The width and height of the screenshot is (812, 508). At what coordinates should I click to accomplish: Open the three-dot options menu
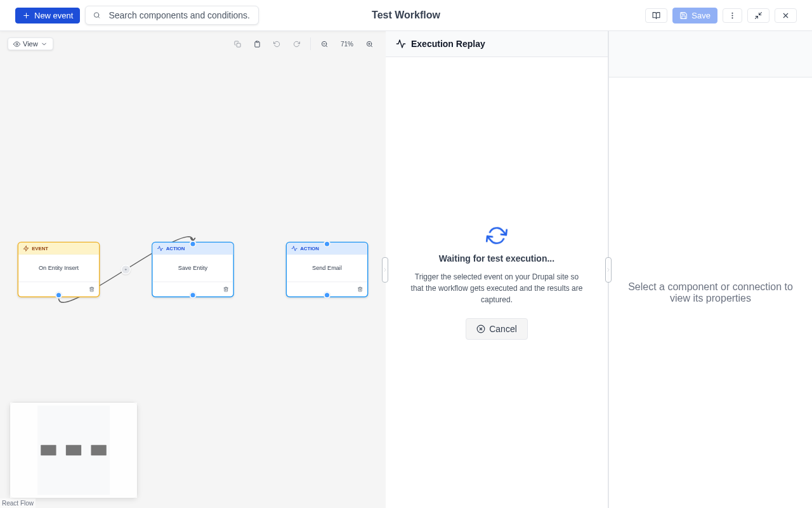click(x=732, y=15)
